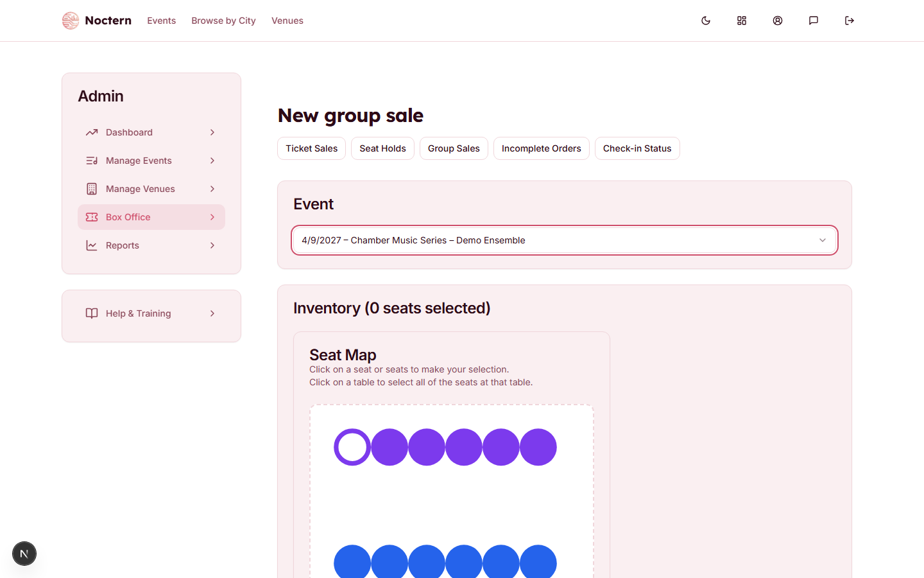Open the feedback chat bubble icon

tap(814, 21)
